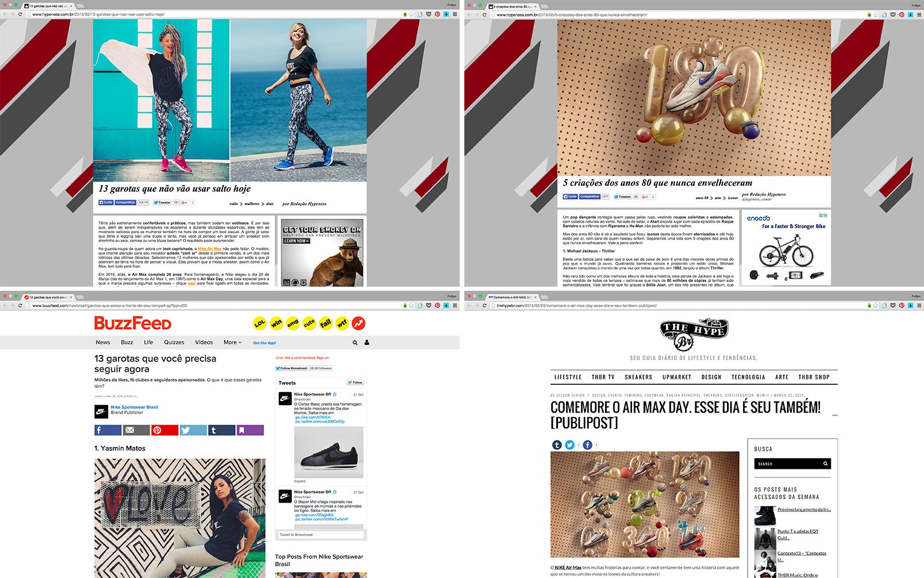
Task: Share BuzzFeed article on Tumblr button
Action: pyautogui.click(x=222, y=430)
